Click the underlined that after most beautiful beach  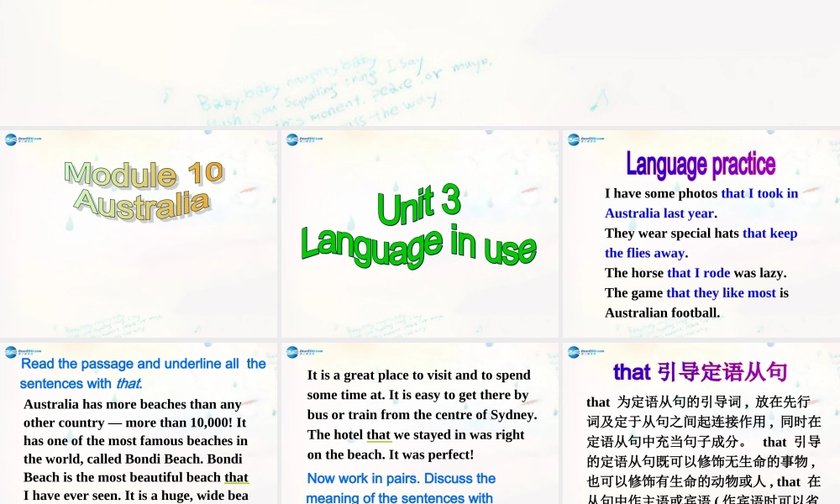coord(236,477)
